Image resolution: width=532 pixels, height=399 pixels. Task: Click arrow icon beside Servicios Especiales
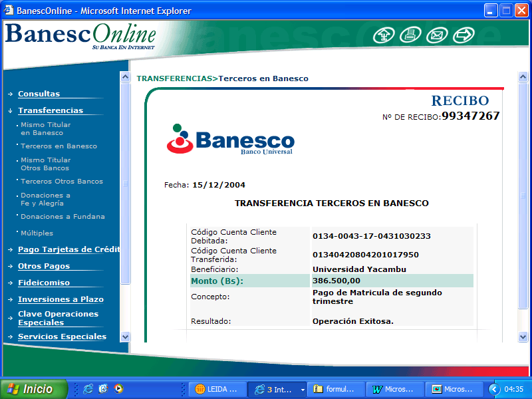(11, 337)
